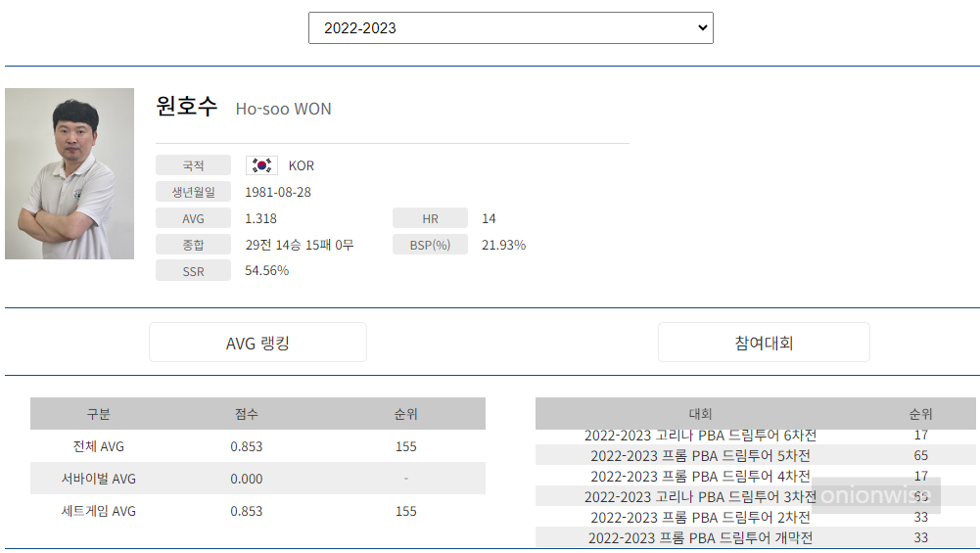980x553 pixels.
Task: Click the English name Ho-soo WON
Action: (x=283, y=109)
